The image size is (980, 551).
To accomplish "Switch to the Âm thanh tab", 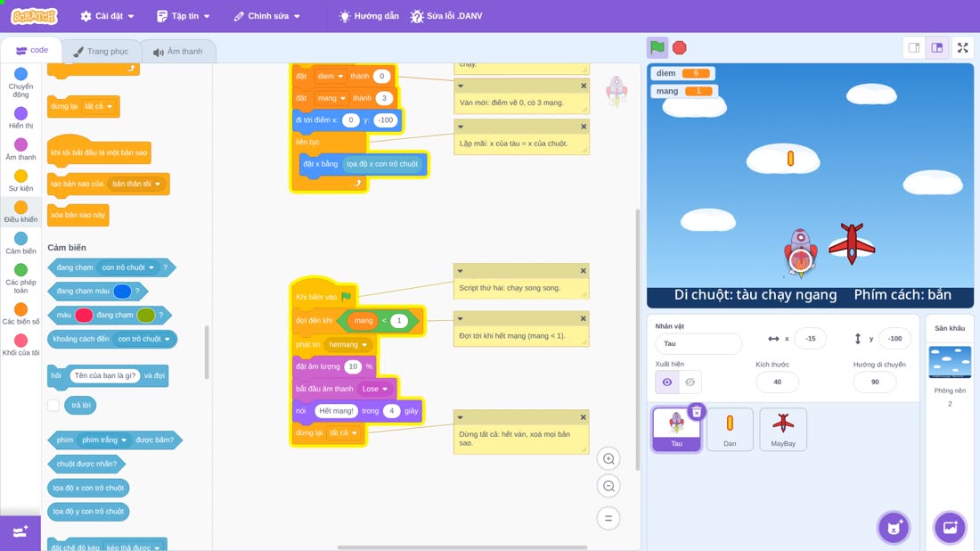I will click(178, 52).
